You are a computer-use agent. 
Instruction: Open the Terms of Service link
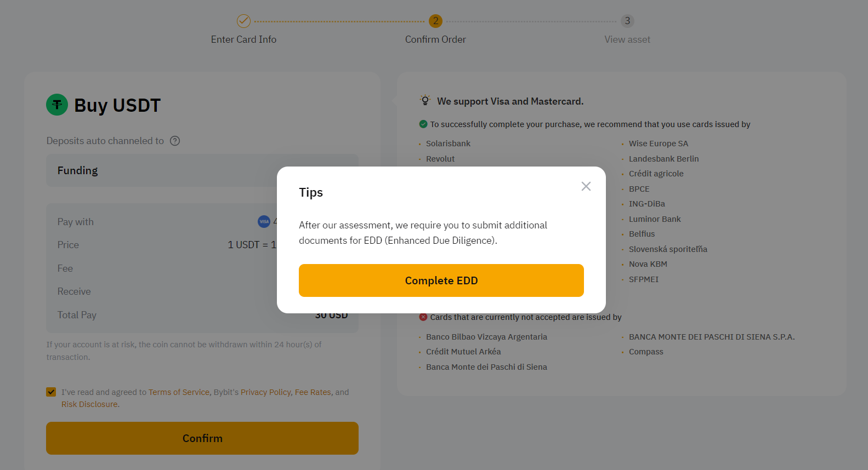[x=179, y=392]
